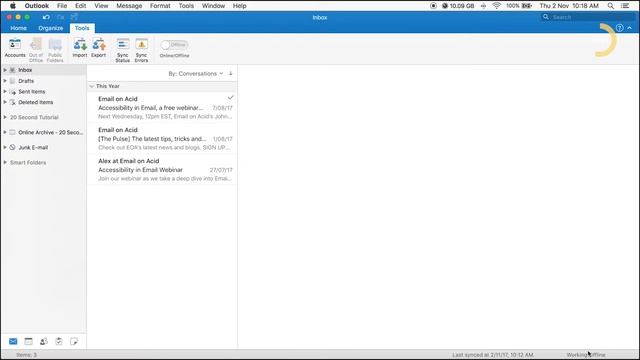Switch to Mail view icon
This screenshot has height=360, width=640.
tap(13, 341)
